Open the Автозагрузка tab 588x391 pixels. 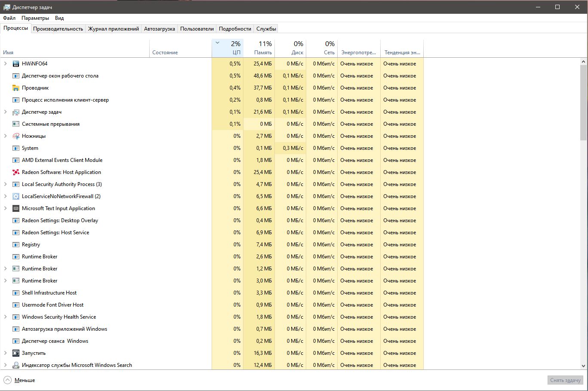pos(160,29)
